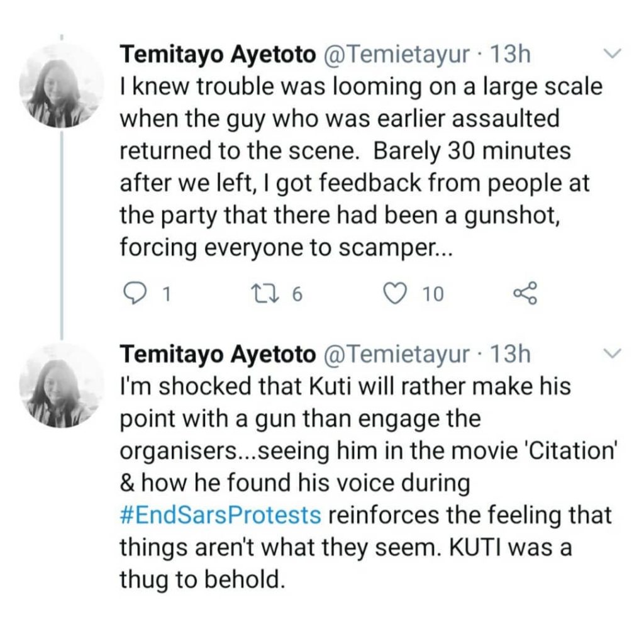The height and width of the screenshot is (644, 644).
Task: Click the 13h timestamp on the gunshot tweet
Action: tap(509, 55)
